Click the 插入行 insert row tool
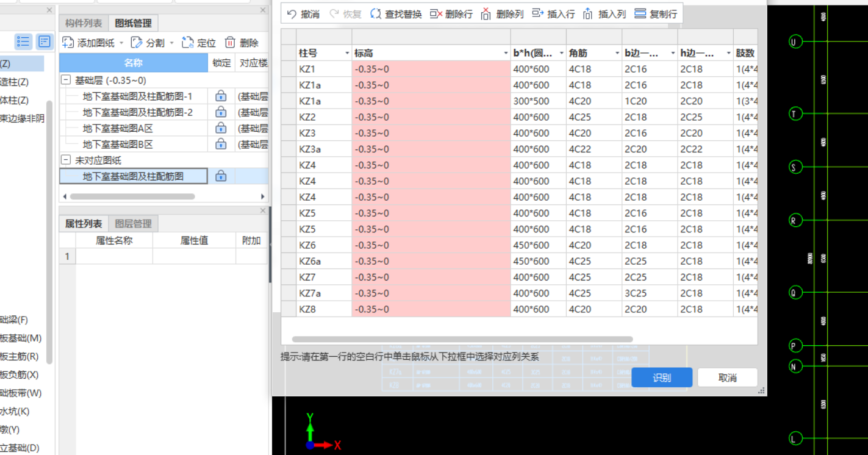This screenshot has width=868, height=455. tap(553, 14)
